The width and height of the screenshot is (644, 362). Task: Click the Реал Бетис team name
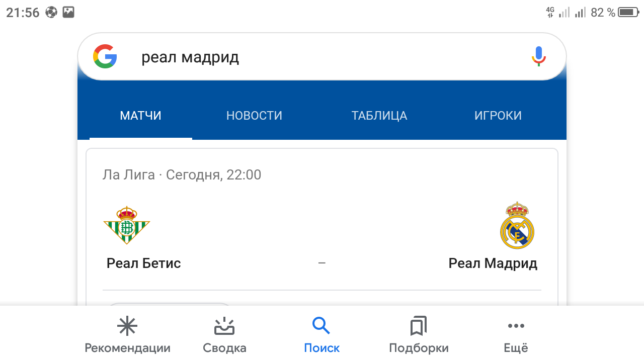pyautogui.click(x=144, y=263)
